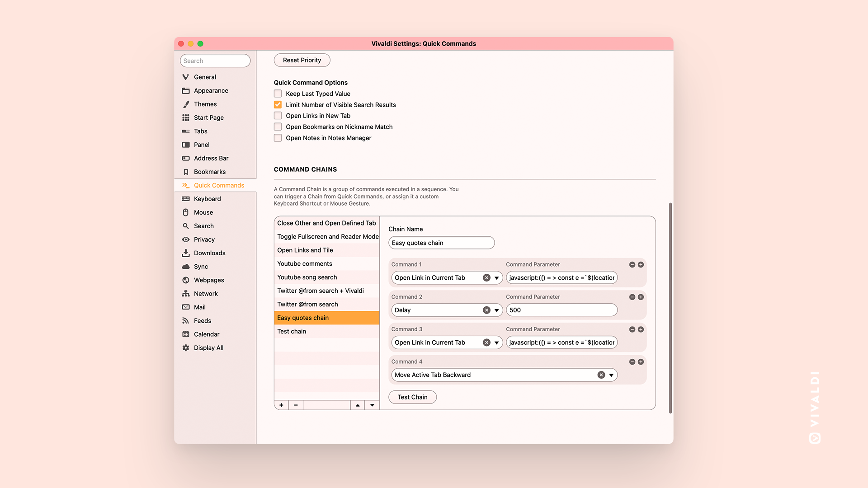The width and height of the screenshot is (868, 488).
Task: Open Appearance settings
Action: [x=215, y=90]
